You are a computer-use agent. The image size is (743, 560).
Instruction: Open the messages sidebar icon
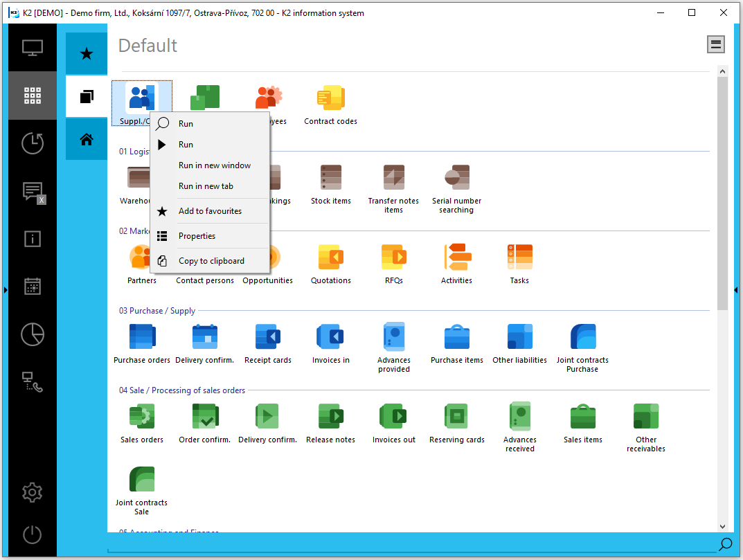[x=33, y=192]
